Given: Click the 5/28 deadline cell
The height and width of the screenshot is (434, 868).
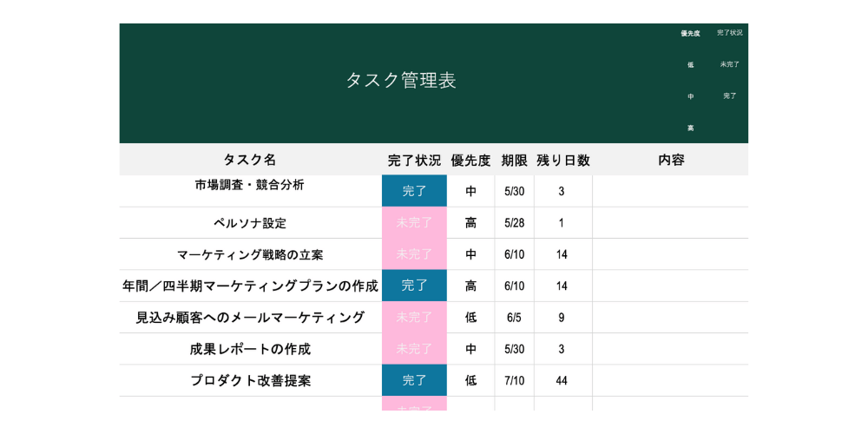Looking at the screenshot, I should [515, 222].
